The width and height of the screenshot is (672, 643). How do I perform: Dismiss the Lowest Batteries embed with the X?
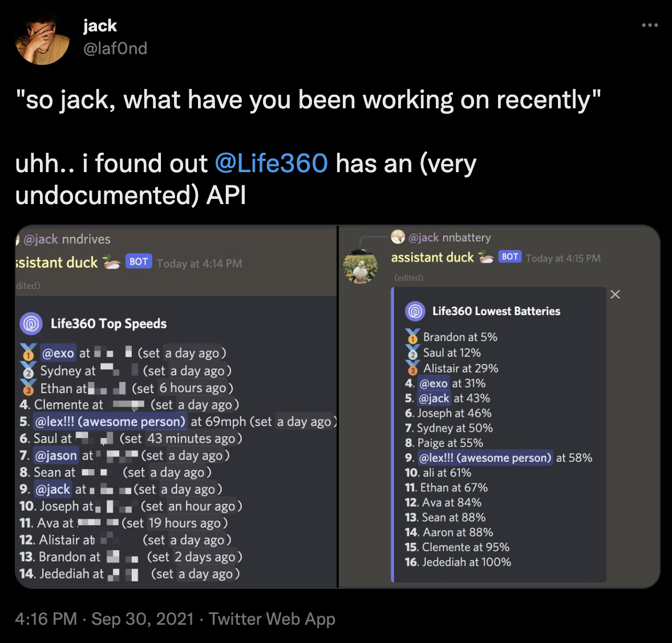(615, 294)
